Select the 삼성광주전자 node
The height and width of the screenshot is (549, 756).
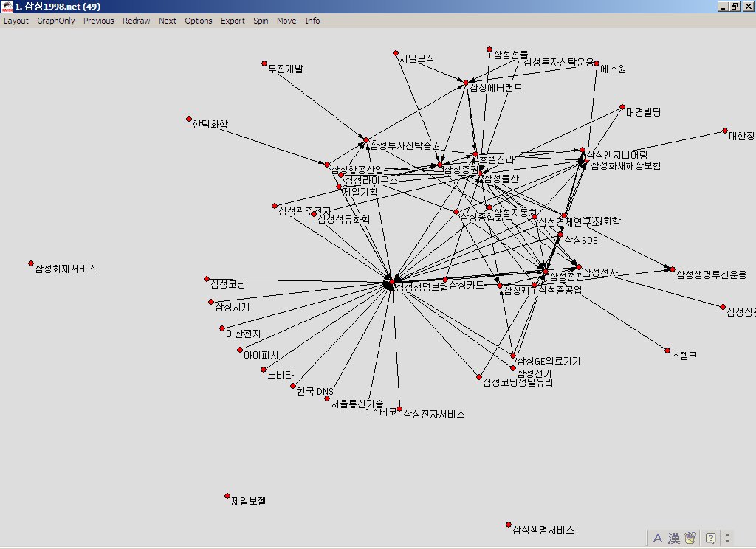click(x=275, y=207)
